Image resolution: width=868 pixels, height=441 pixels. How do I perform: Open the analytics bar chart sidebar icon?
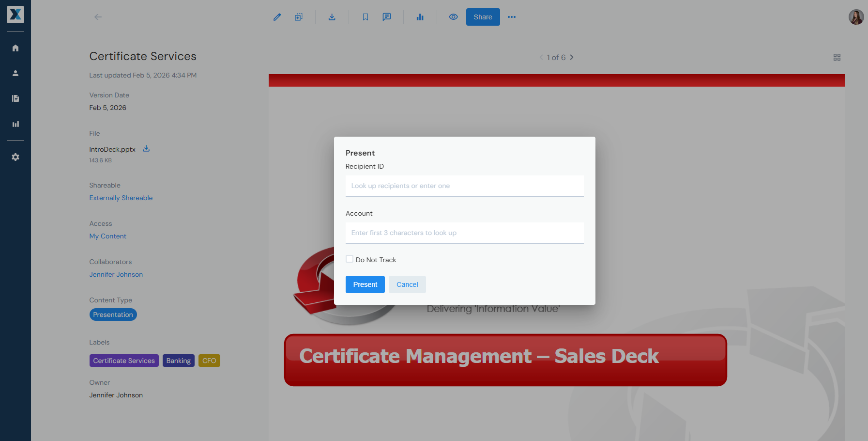(15, 124)
